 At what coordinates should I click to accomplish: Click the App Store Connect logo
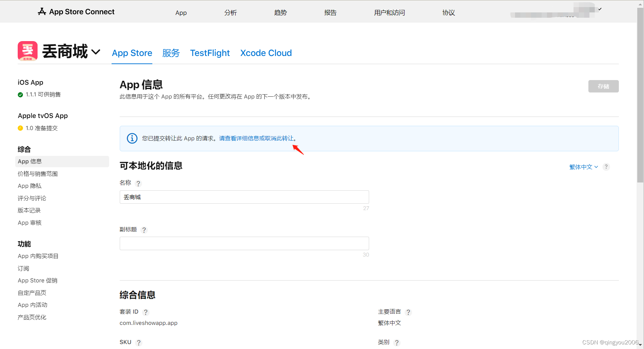[76, 12]
